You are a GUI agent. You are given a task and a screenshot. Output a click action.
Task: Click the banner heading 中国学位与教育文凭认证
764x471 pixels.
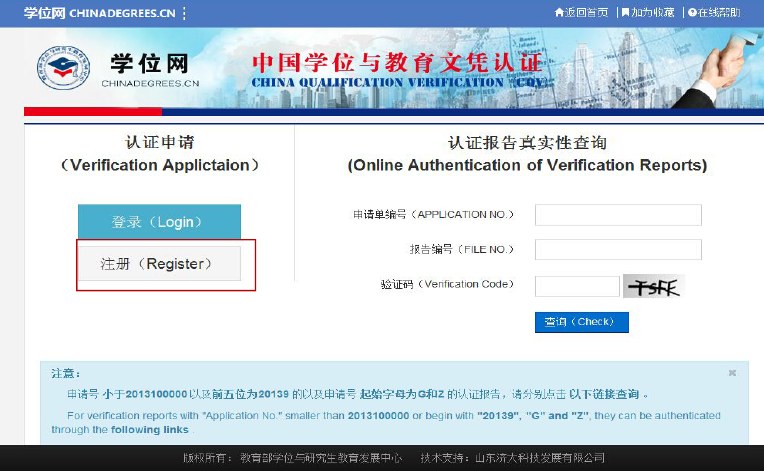click(397, 63)
